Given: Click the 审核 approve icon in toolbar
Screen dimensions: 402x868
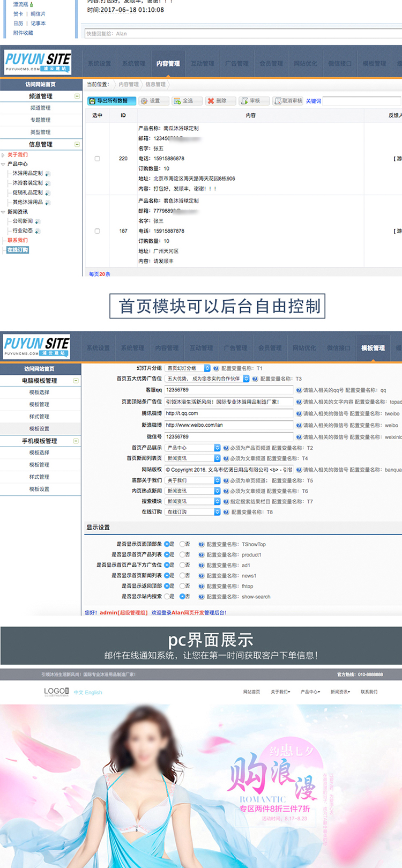Looking at the screenshot, I should [244, 101].
